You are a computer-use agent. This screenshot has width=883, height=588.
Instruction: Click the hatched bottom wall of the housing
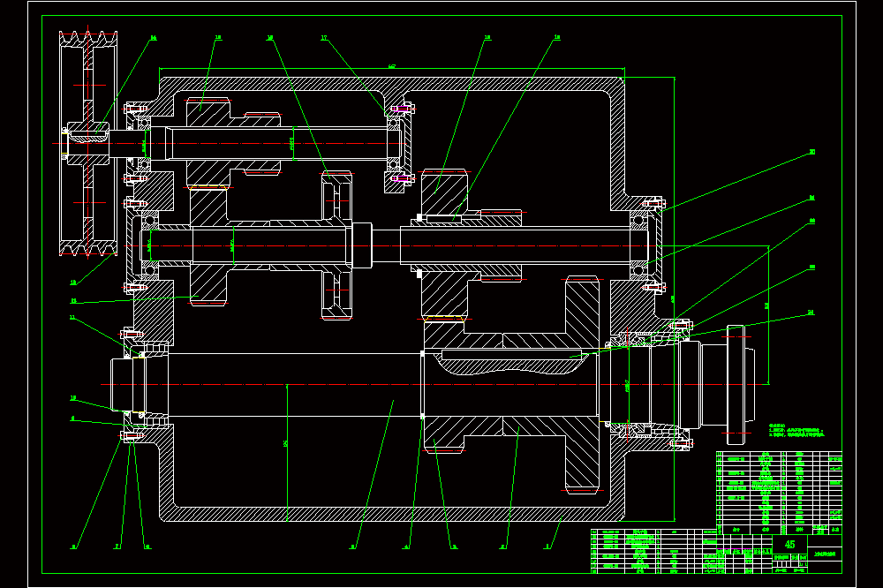click(391, 514)
